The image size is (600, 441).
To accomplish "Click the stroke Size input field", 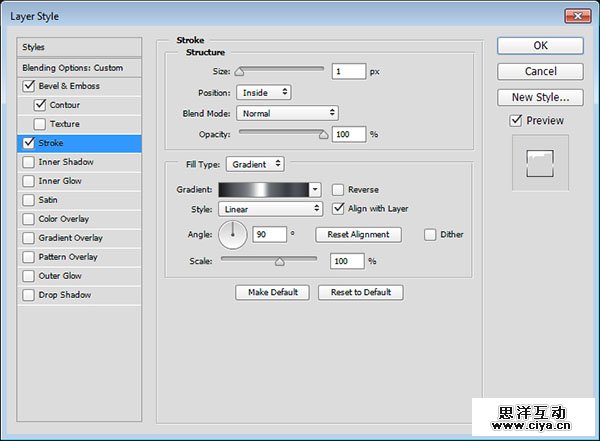I will [350, 72].
